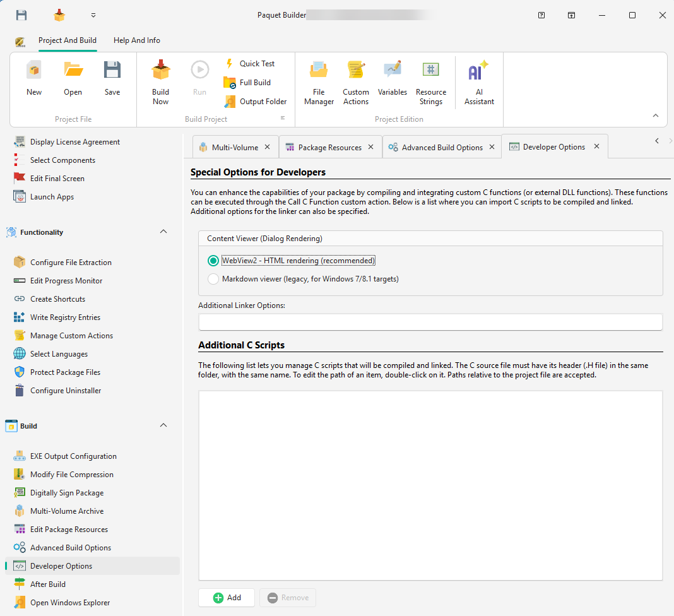Open Custom Actions in the ribbon
Image resolution: width=674 pixels, height=616 pixels.
point(355,81)
